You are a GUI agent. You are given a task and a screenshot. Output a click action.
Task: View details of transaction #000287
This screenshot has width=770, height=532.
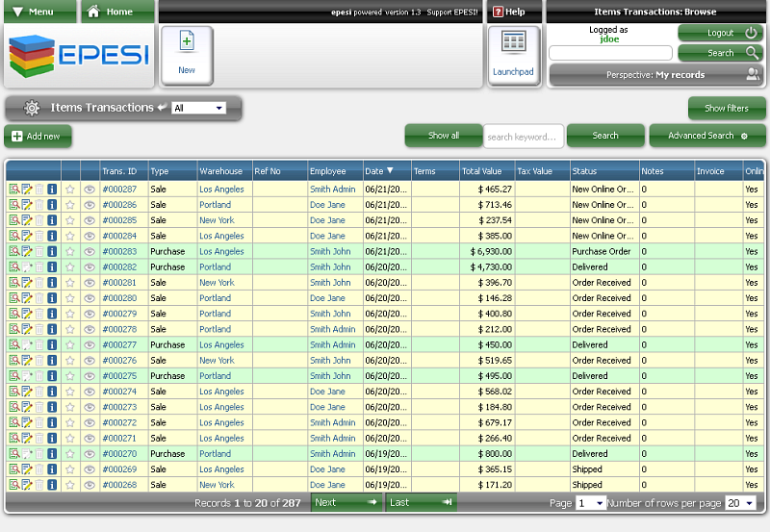[14, 190]
